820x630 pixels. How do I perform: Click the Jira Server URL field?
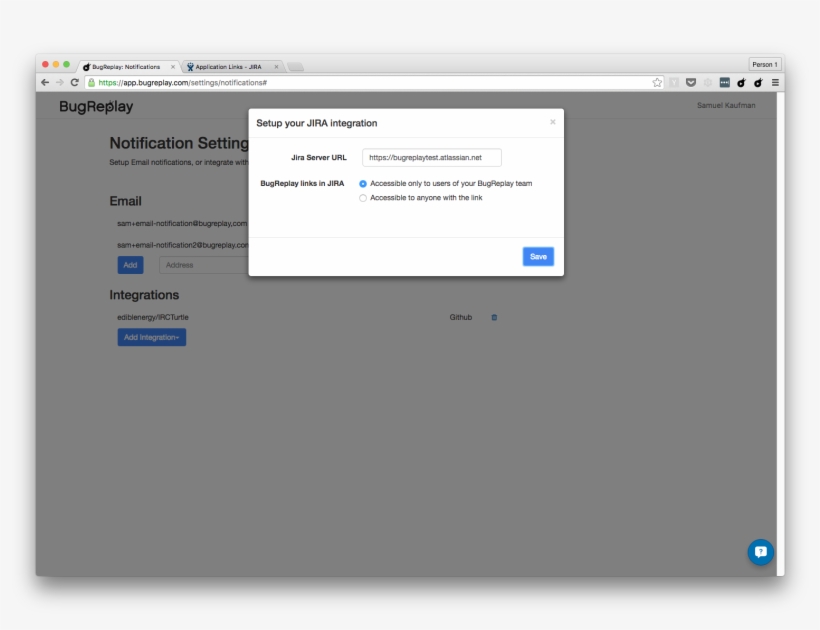[x=431, y=157]
